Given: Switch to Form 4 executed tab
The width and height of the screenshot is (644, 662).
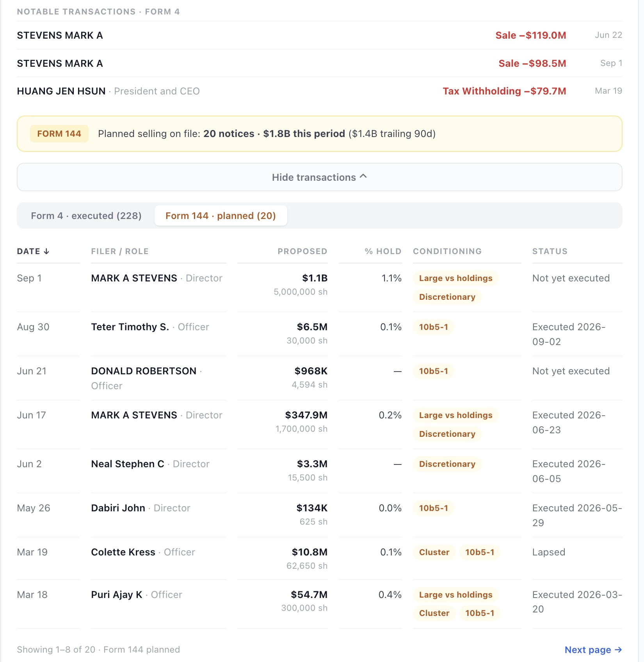Looking at the screenshot, I should [86, 216].
